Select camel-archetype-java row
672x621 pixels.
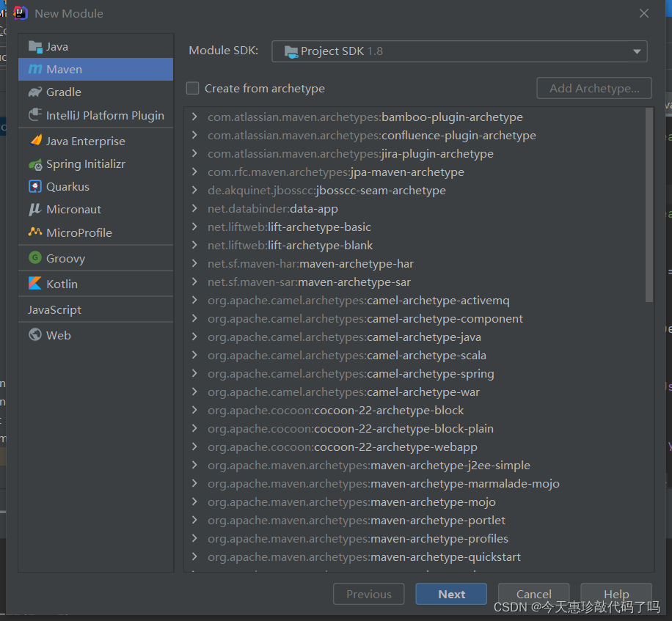416,337
